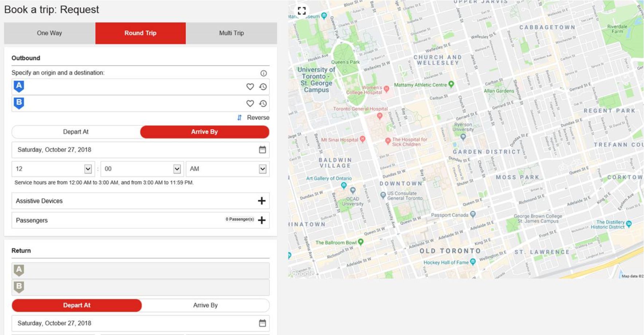Open the outbound date calendar picker
The height and width of the screenshot is (335, 644).
click(x=263, y=149)
